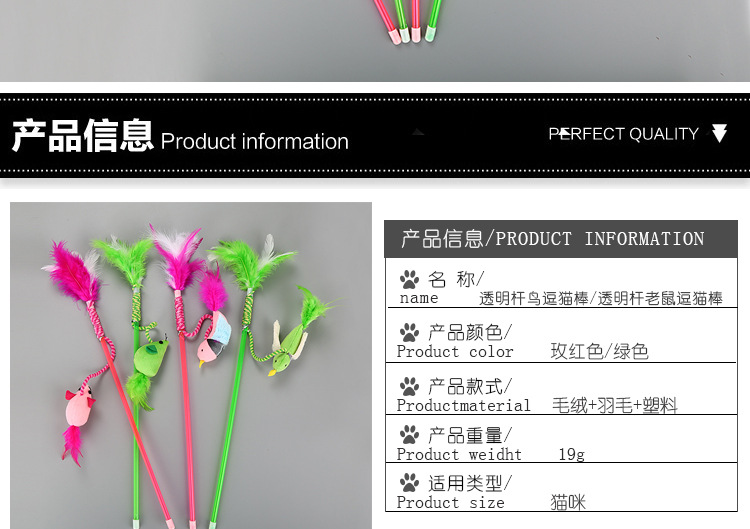Click the paw icon beside 产品款式
The width and height of the screenshot is (750, 529).
[409, 386]
